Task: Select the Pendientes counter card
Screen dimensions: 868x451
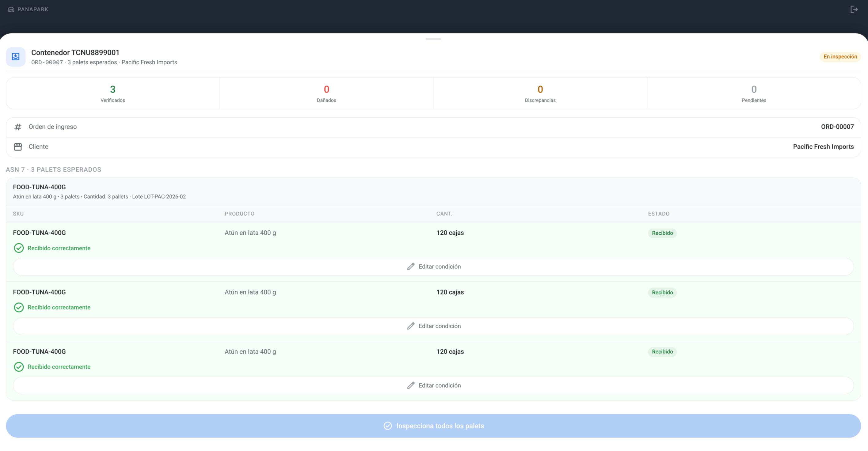Action: coord(754,93)
